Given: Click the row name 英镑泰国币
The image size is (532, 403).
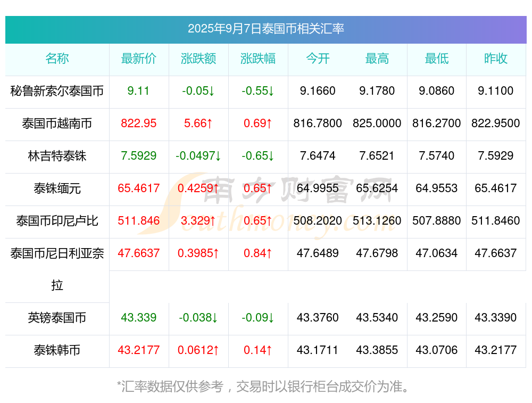Looking at the screenshot, I should (x=57, y=317).
